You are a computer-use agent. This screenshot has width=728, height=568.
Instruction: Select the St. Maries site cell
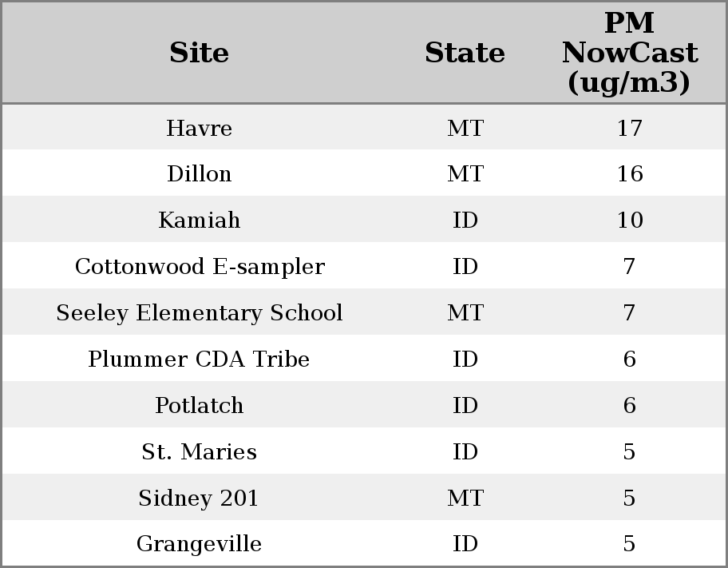click(x=199, y=452)
